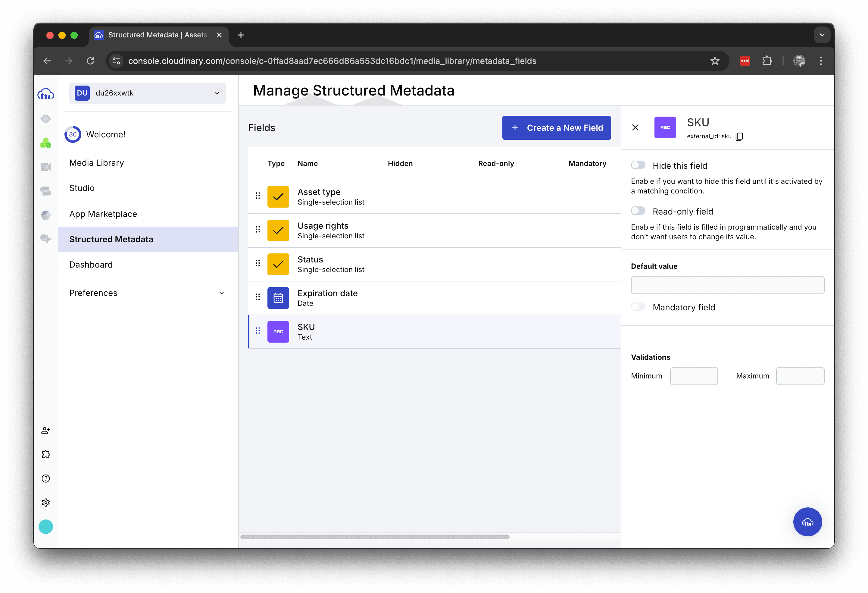Click the Expiration date calendar type icon
The height and width of the screenshot is (593, 868).
[278, 298]
